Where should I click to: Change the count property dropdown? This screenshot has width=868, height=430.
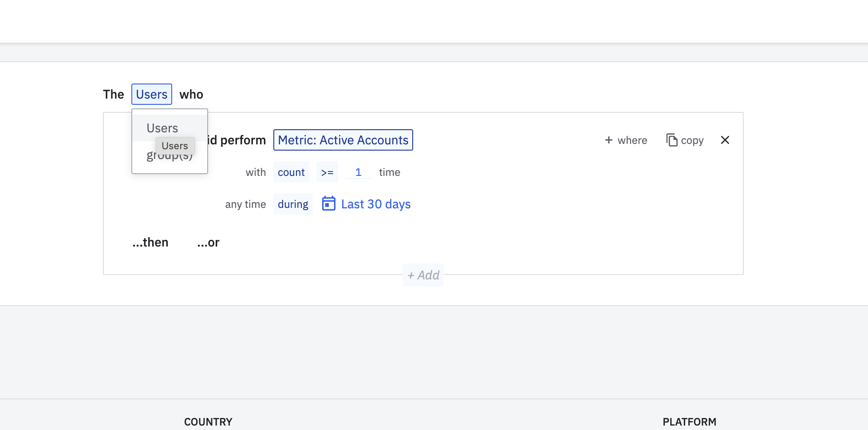(291, 172)
